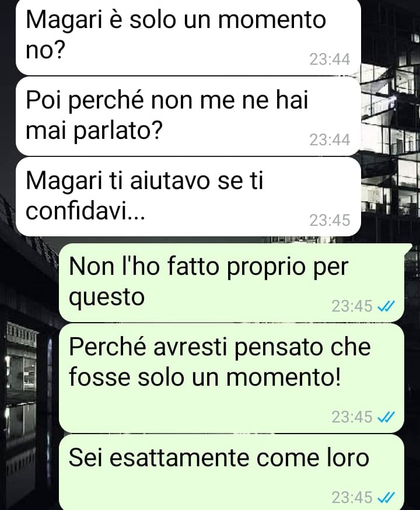Select the sent message 'Non l'ho fatto proprio per questo'
The width and height of the screenshot is (420, 510).
click(x=232, y=282)
